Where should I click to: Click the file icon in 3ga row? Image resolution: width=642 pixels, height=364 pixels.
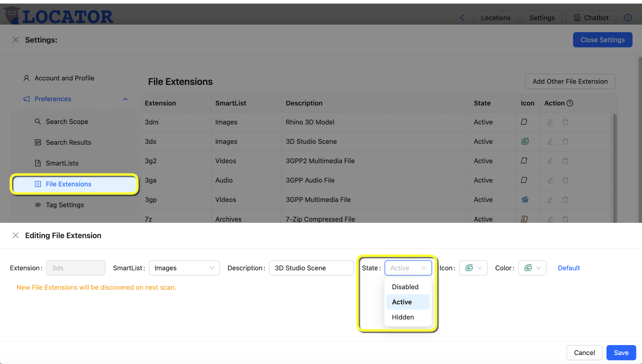pos(524,180)
